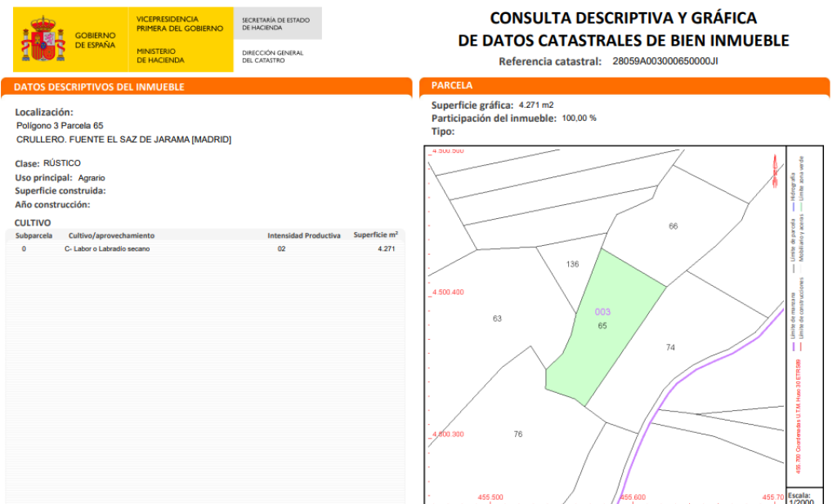
Task: Click the 'SECRETARÍA DE ESTADO DE HACIENDA' box
Action: (x=278, y=24)
